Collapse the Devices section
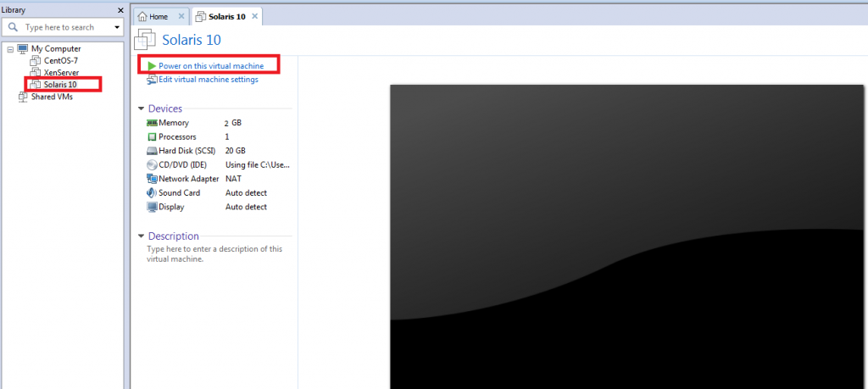Screen dimensions: 868x389 (141, 109)
